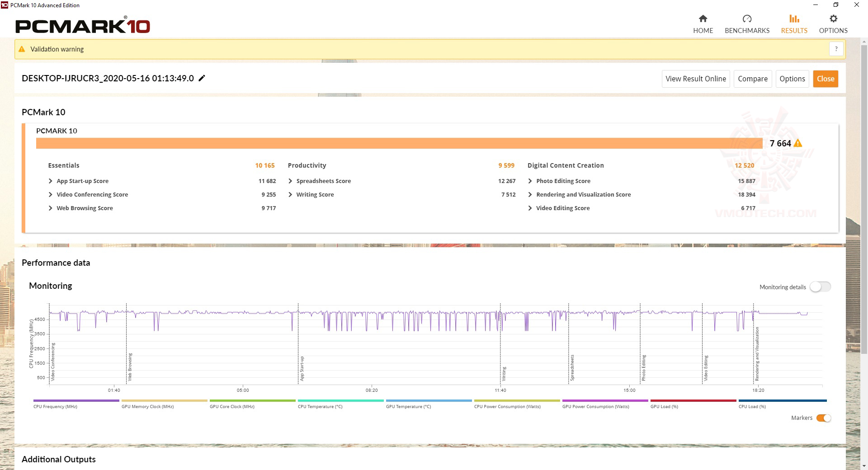
Task: Click the validation warning triangle icon
Action: point(22,49)
